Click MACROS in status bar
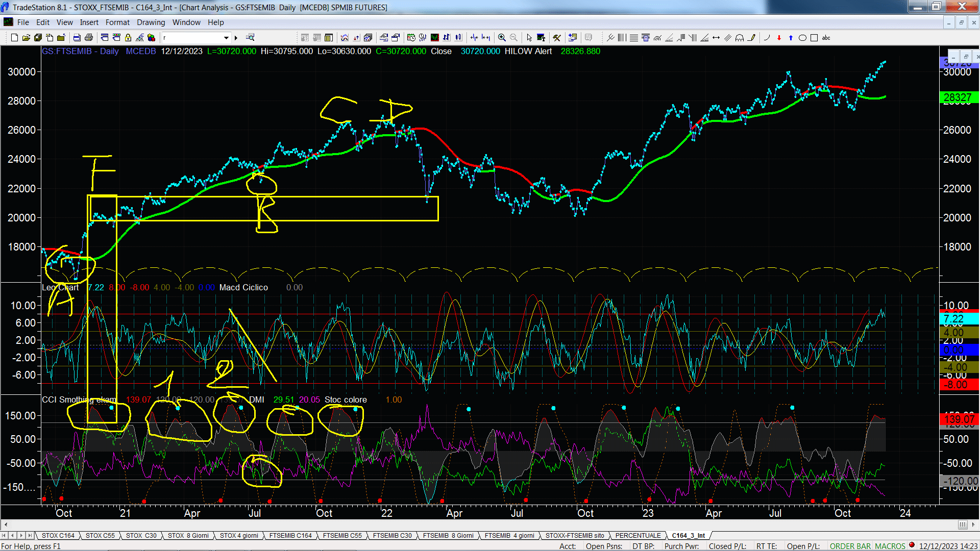Image resolution: width=980 pixels, height=551 pixels. pos(890,546)
